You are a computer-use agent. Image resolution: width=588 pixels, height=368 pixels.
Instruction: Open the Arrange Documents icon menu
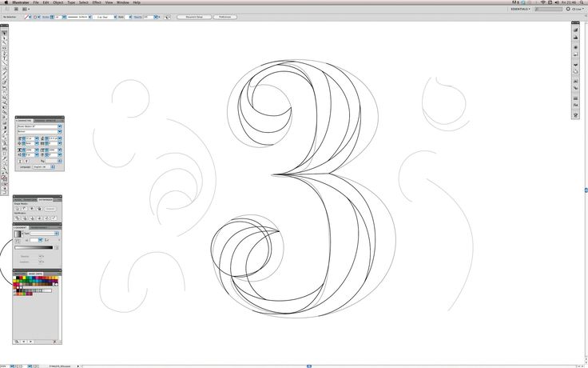26,9
